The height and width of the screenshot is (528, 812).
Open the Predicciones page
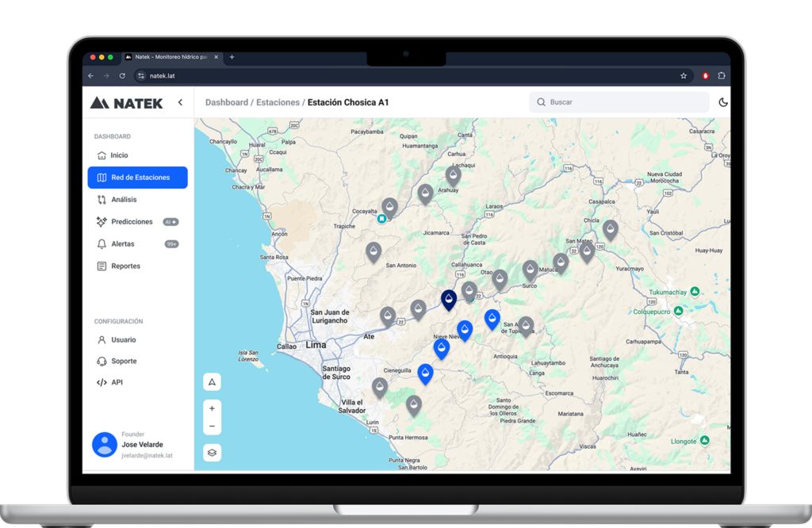pyautogui.click(x=132, y=222)
